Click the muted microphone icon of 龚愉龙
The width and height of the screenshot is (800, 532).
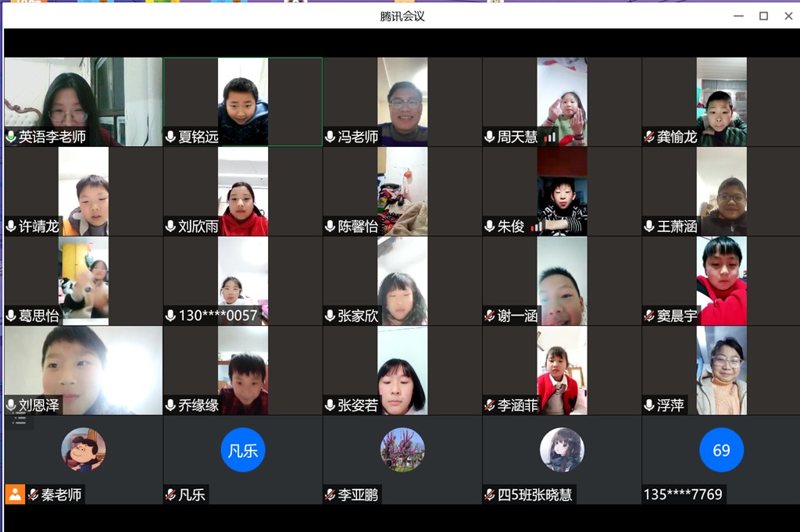[x=649, y=137]
